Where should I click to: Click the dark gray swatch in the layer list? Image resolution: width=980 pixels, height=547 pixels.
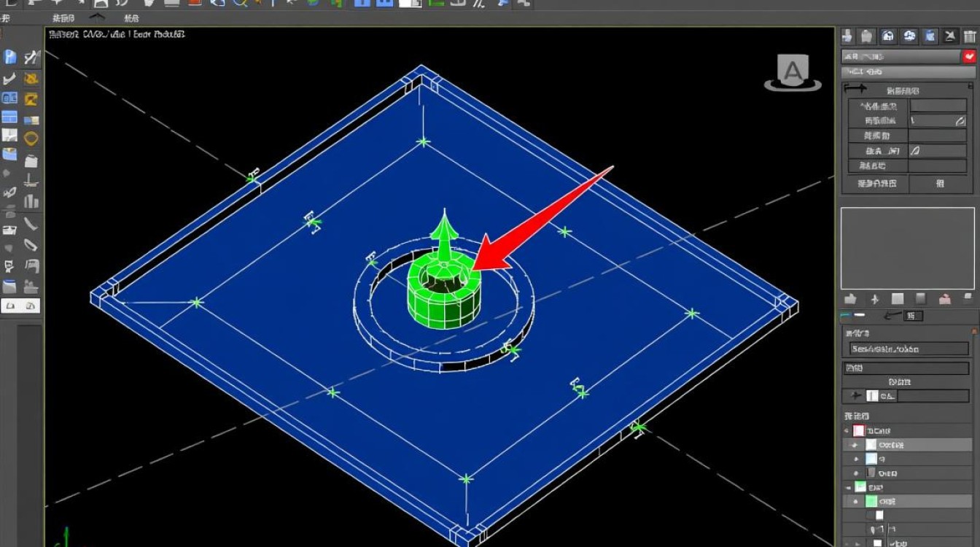pos(871,473)
